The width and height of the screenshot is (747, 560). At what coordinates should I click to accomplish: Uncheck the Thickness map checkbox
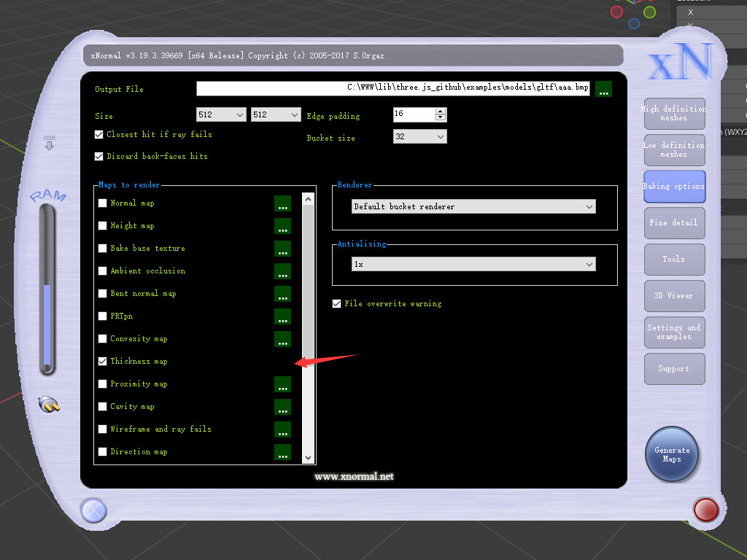coord(102,362)
